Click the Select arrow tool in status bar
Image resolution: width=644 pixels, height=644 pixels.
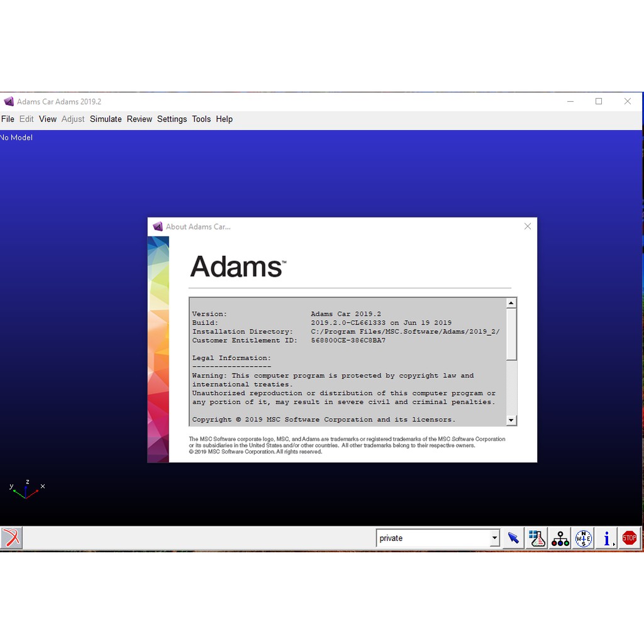click(513, 538)
